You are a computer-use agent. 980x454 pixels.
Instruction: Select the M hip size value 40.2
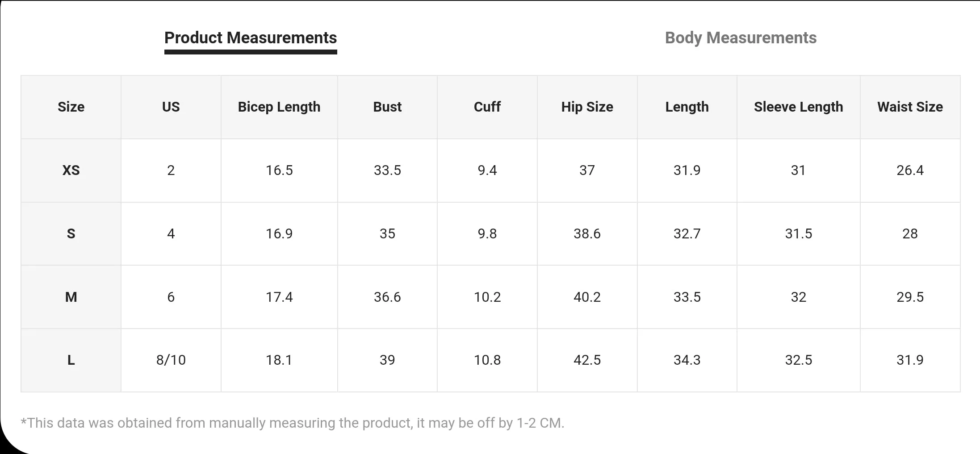pyautogui.click(x=587, y=297)
